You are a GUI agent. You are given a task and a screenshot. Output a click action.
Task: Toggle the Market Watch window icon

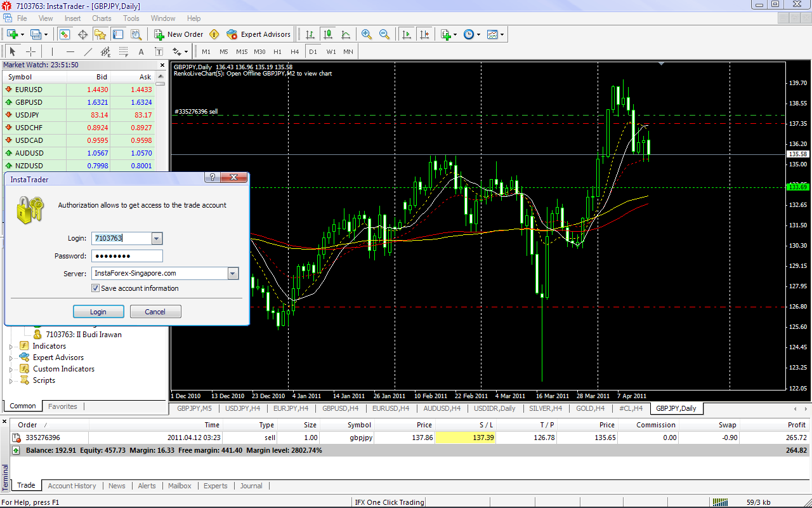65,34
